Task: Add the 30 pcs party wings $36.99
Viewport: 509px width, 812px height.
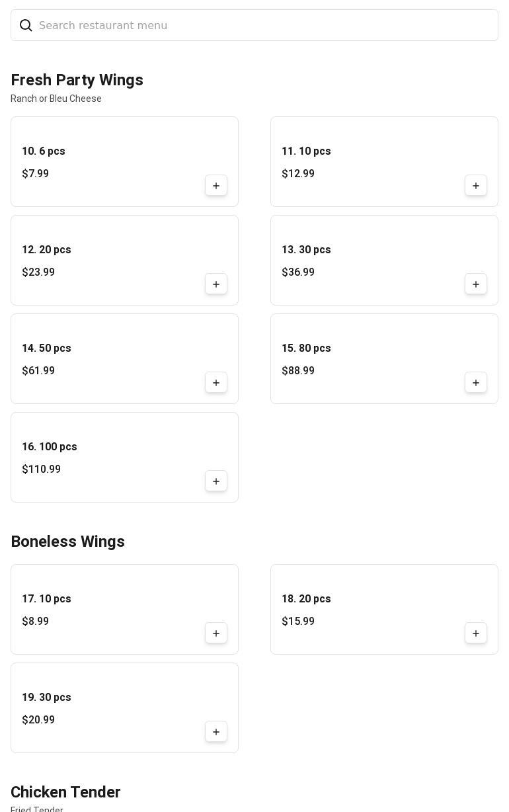Action: [x=476, y=284]
